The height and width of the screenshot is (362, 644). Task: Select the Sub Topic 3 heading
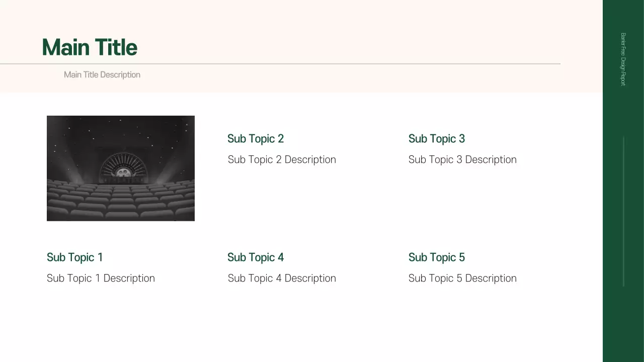pyautogui.click(x=437, y=139)
